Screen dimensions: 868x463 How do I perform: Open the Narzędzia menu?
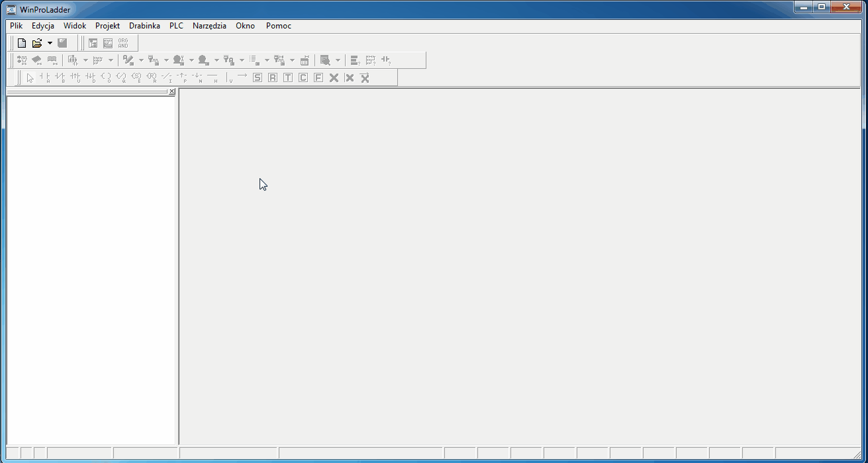(x=209, y=26)
